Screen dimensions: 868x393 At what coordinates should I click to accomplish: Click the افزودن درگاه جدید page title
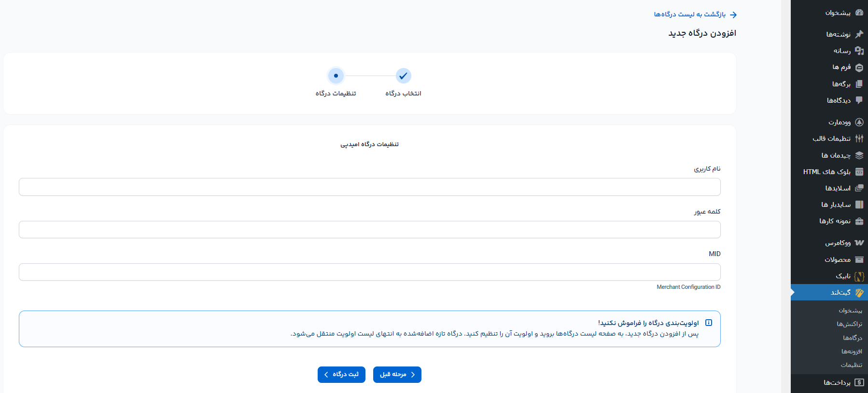(x=702, y=33)
